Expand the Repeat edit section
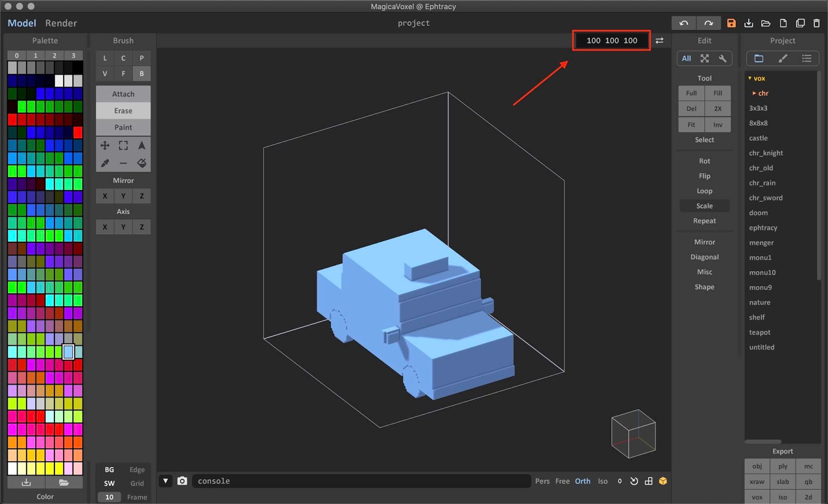Screen dimensions: 828x504 (x=704, y=221)
